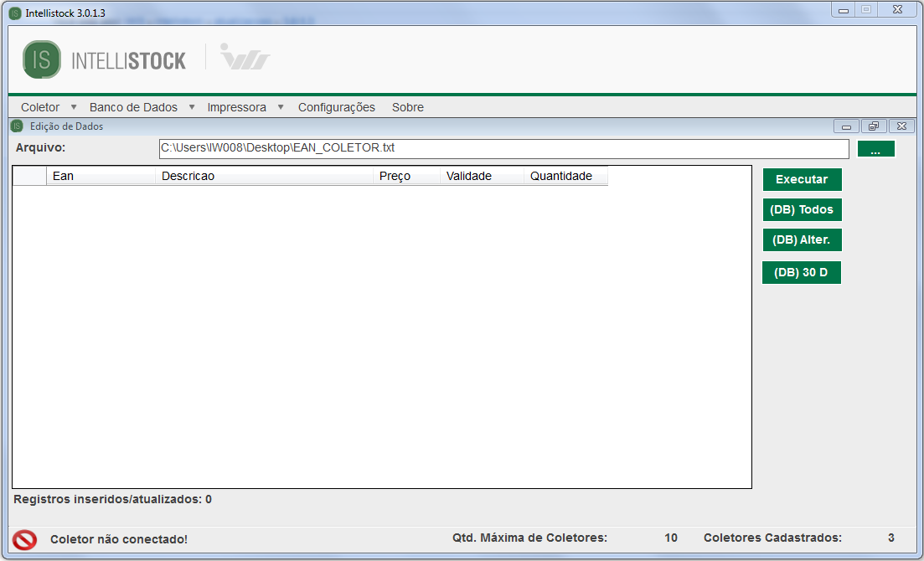
Task: Click the red not-connected status icon
Action: click(25, 539)
